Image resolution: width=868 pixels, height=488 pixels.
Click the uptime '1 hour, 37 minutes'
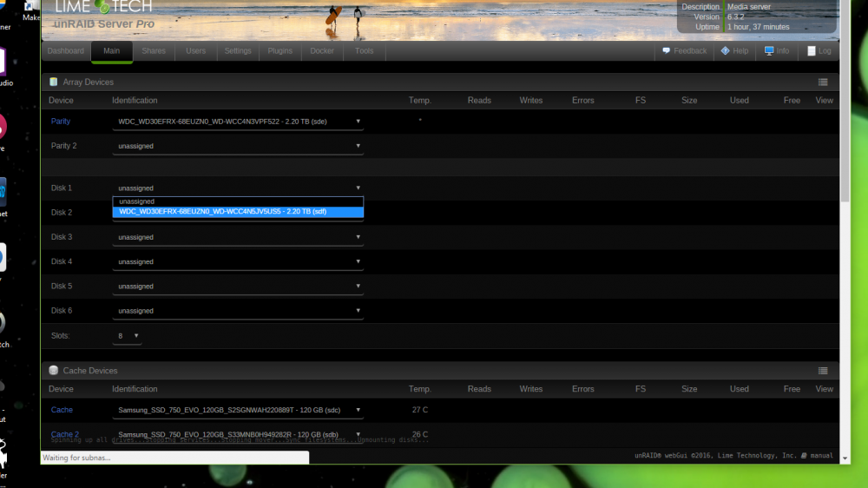pos(758,27)
